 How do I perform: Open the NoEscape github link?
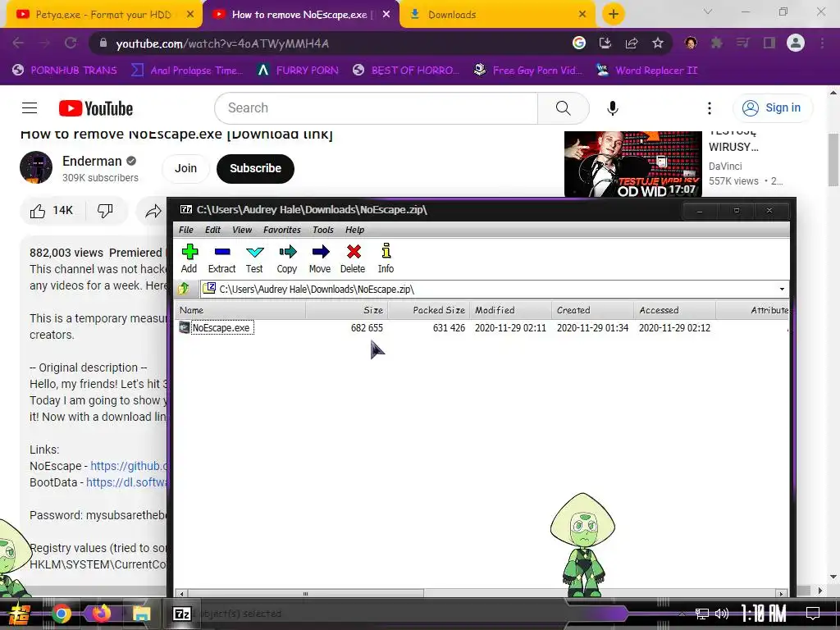pyautogui.click(x=129, y=466)
